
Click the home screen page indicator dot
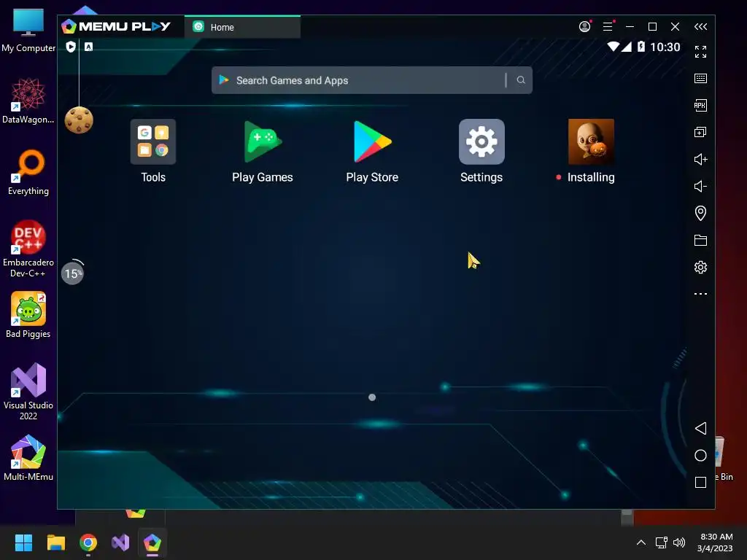pyautogui.click(x=372, y=397)
